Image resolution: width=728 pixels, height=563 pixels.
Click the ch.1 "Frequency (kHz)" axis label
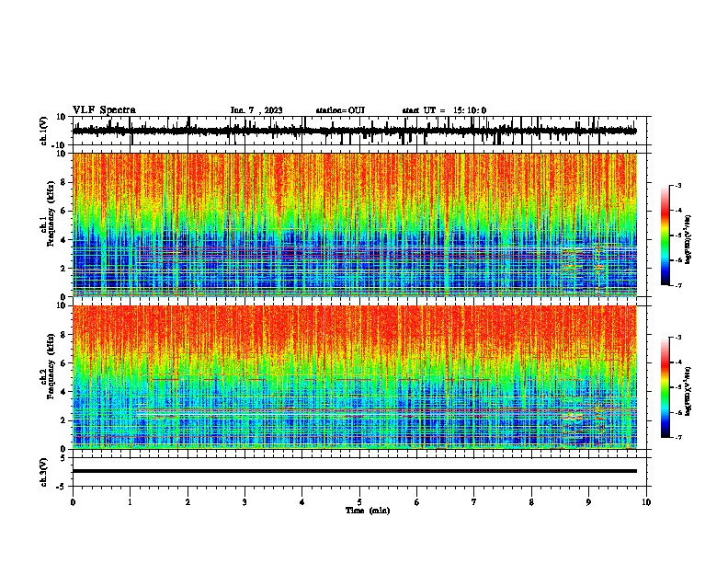[x=51, y=213]
